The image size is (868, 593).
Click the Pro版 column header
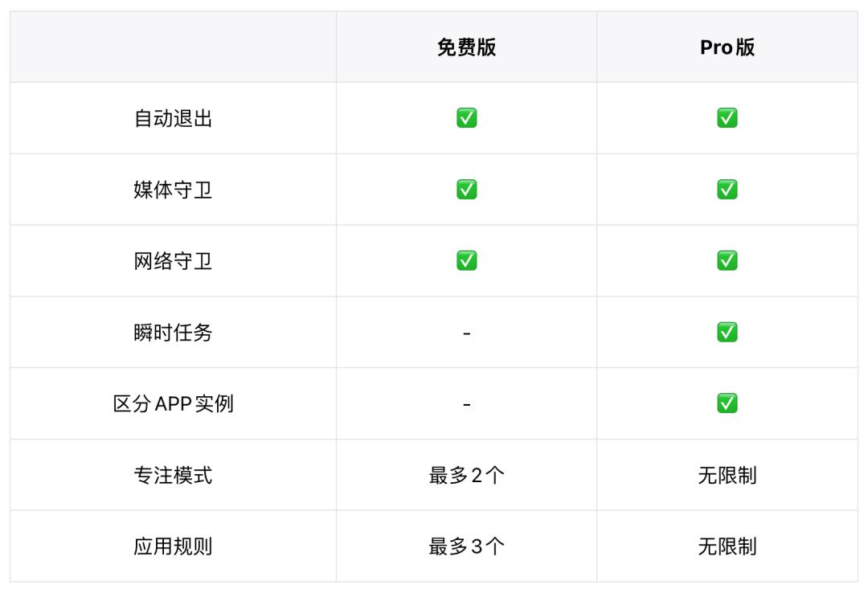[x=727, y=47]
